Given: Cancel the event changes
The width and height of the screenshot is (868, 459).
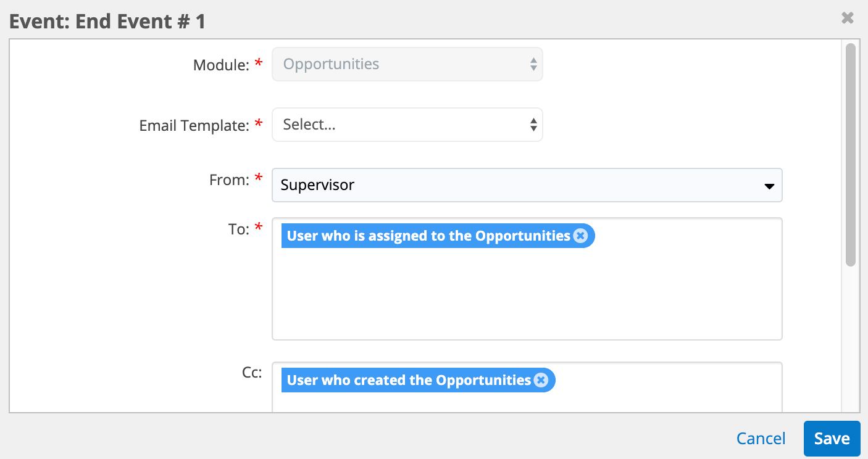Looking at the screenshot, I should click(761, 439).
